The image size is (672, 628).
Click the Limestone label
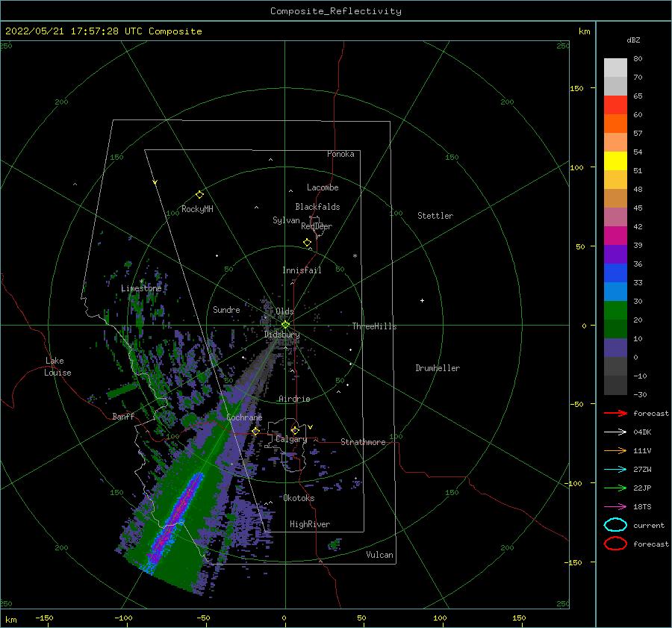(141, 288)
